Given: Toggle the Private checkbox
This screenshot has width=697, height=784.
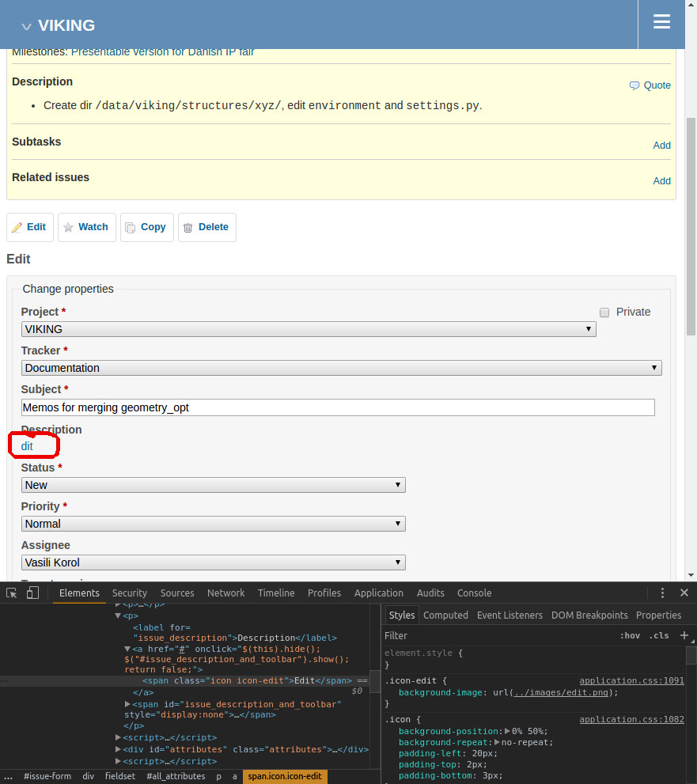Looking at the screenshot, I should 604,312.
